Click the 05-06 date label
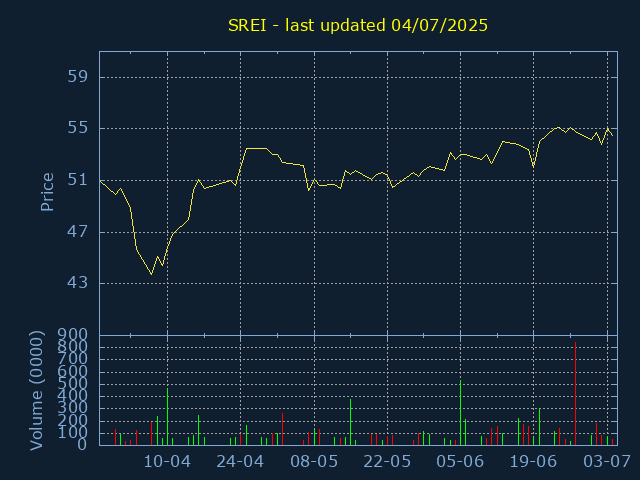640x480 pixels. coord(460,462)
